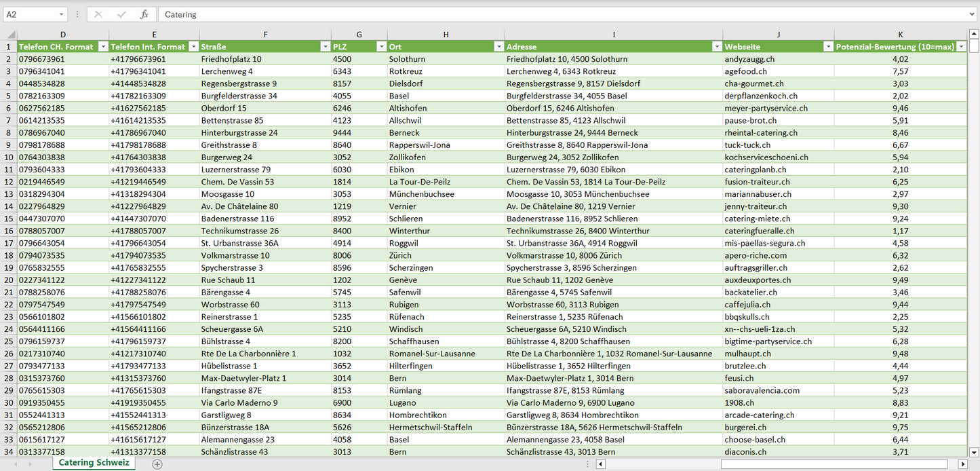Click the horizontal scrollbar right arrow
This screenshot has height=471, width=980.
pyautogui.click(x=962, y=464)
